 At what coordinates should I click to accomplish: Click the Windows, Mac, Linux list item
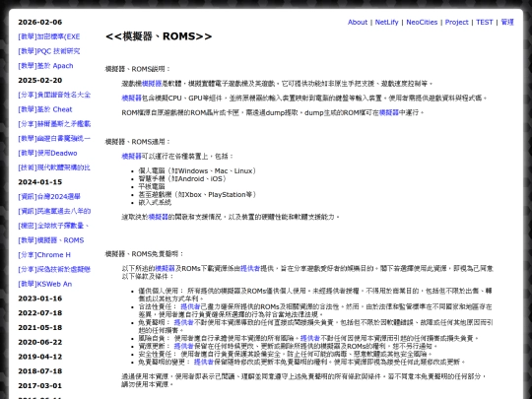[197, 171]
